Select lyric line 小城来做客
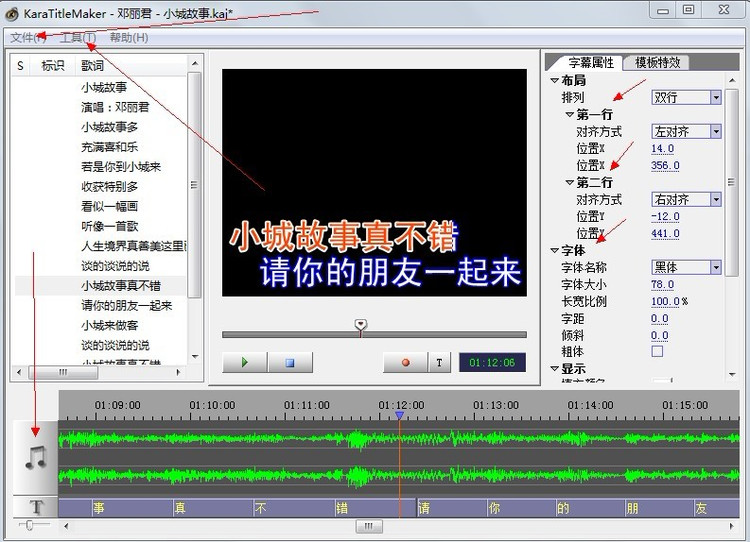 (110, 326)
